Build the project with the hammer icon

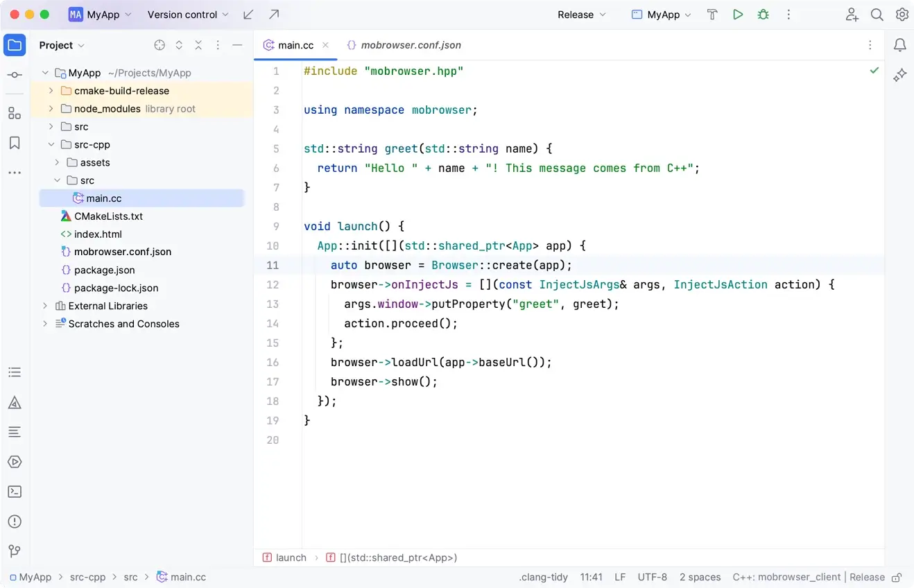[x=712, y=14]
